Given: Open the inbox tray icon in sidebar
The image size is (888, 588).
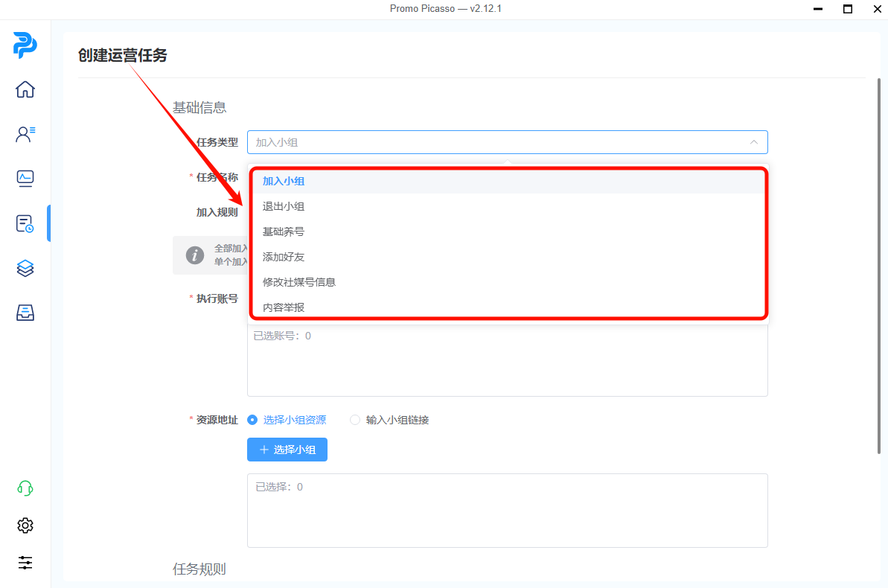Looking at the screenshot, I should 25,313.
